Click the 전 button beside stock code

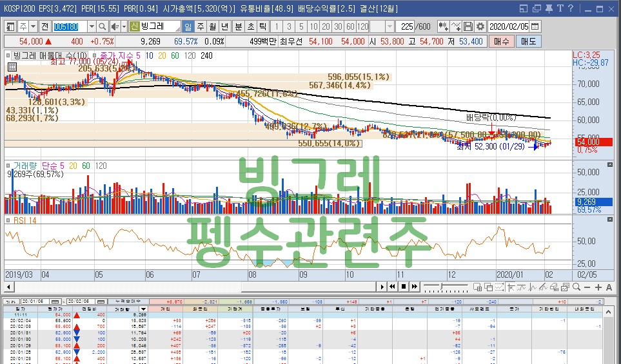(44, 26)
